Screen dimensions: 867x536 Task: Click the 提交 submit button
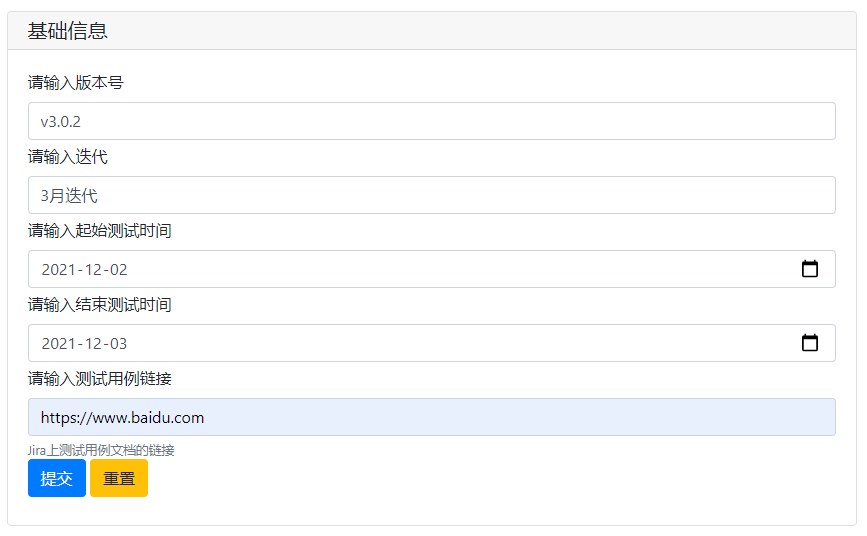coord(56,478)
